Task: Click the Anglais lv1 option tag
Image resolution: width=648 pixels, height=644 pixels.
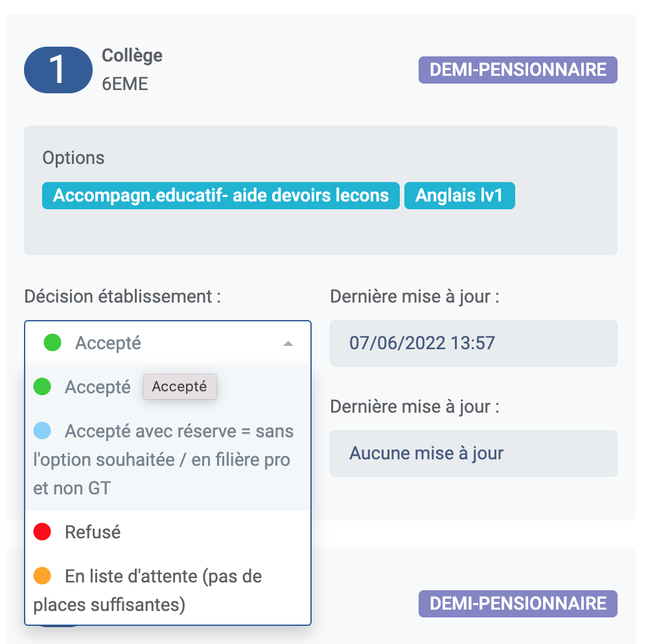Action: click(x=459, y=196)
